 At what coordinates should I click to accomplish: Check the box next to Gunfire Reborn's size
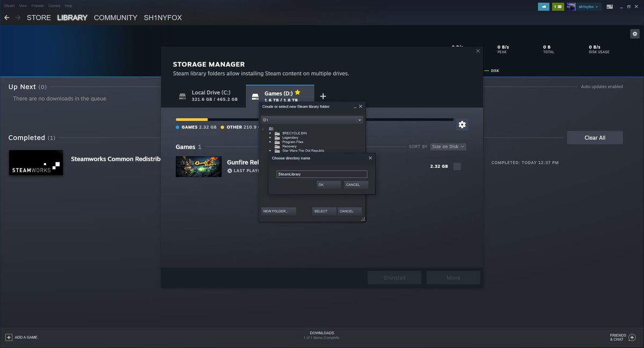coord(457,166)
